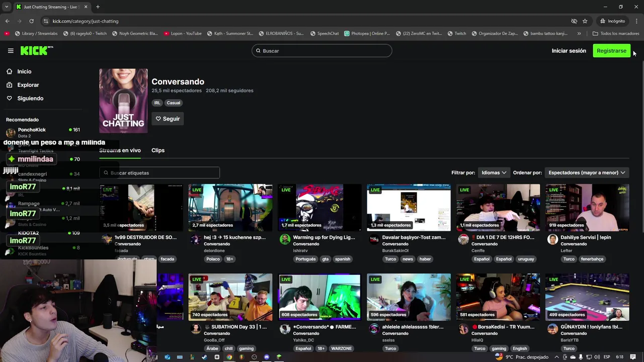Bookmark this page with the star icon
The width and height of the screenshot is (644, 362).
585,21
